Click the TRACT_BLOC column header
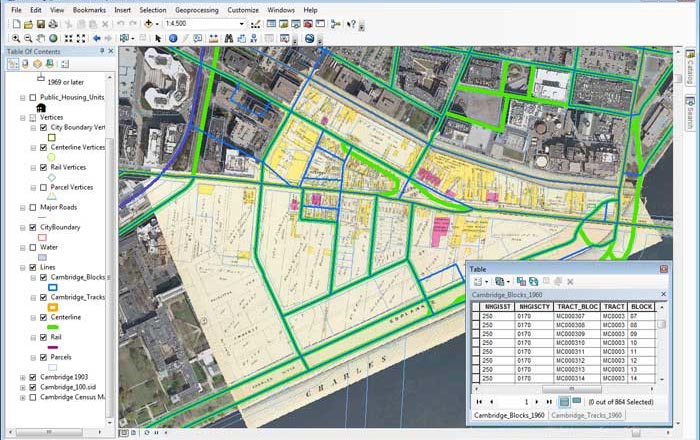Screen dimensions: 700x440 click(577, 307)
